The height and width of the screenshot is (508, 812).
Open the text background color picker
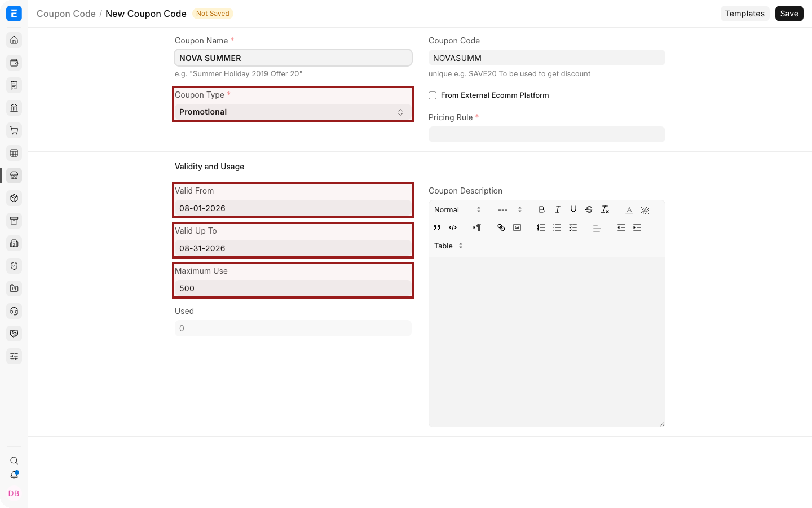645,209
